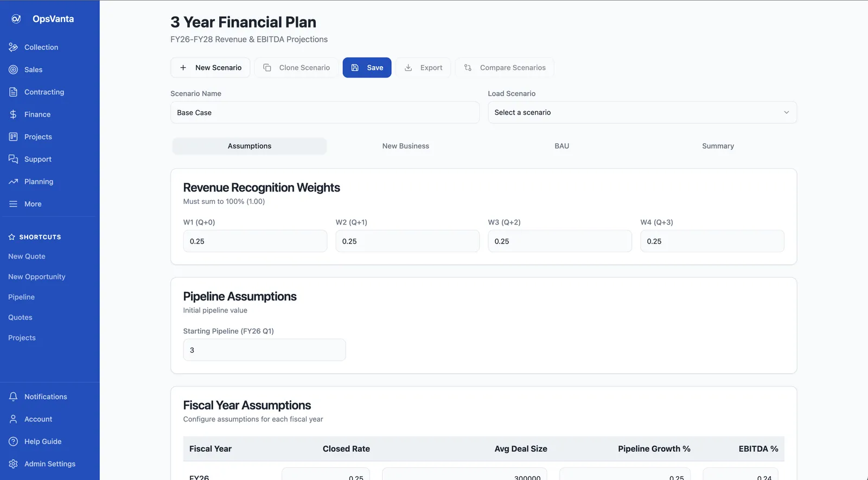Click the Fiscal Year column header
The width and height of the screenshot is (868, 480).
(210, 449)
